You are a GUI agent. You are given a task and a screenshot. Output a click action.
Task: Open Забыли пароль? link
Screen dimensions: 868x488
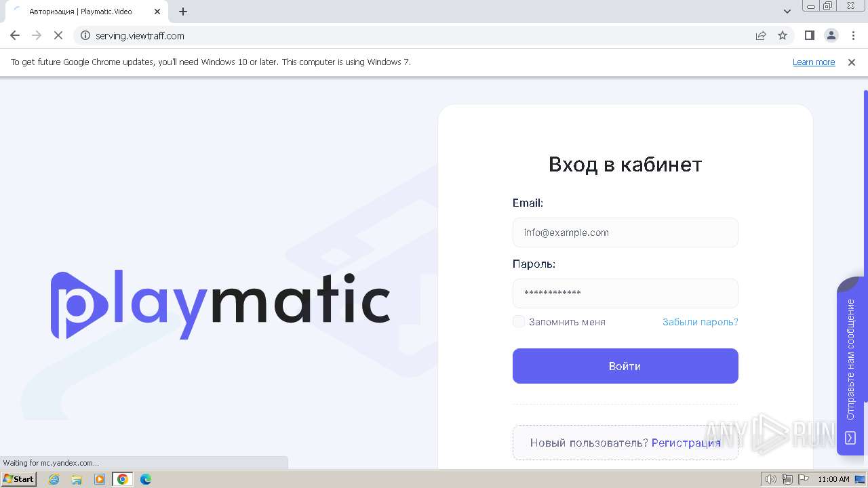[x=701, y=322]
